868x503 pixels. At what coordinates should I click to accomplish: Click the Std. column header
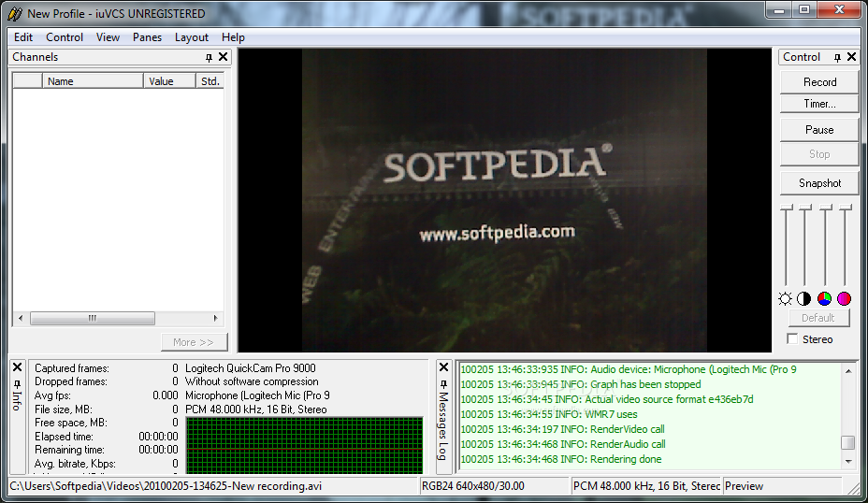click(210, 81)
